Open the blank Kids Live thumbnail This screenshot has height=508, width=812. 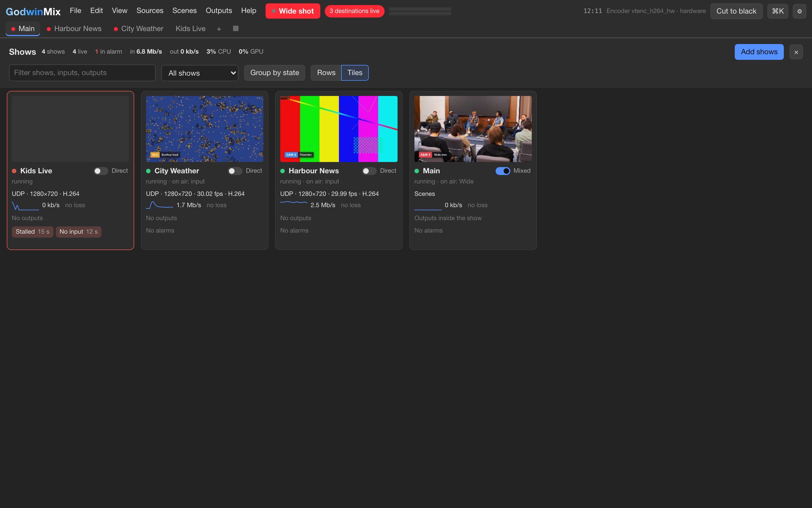tap(70, 129)
